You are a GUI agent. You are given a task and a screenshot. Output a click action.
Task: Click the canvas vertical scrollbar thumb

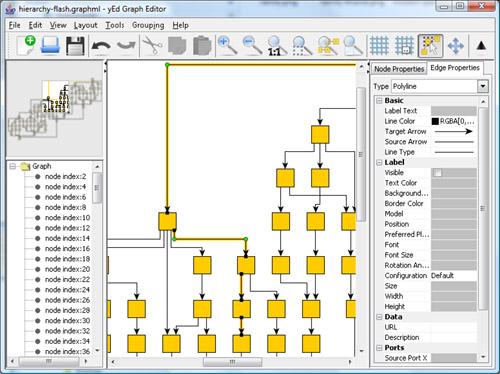(361, 154)
